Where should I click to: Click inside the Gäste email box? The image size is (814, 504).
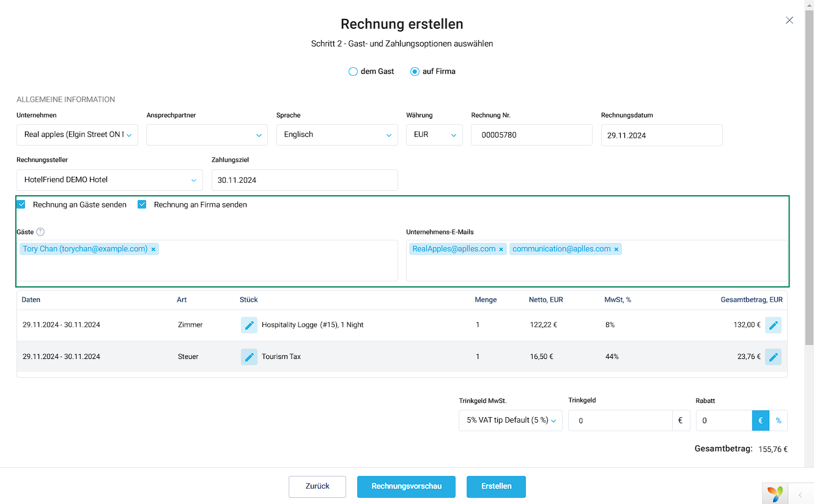click(207, 261)
